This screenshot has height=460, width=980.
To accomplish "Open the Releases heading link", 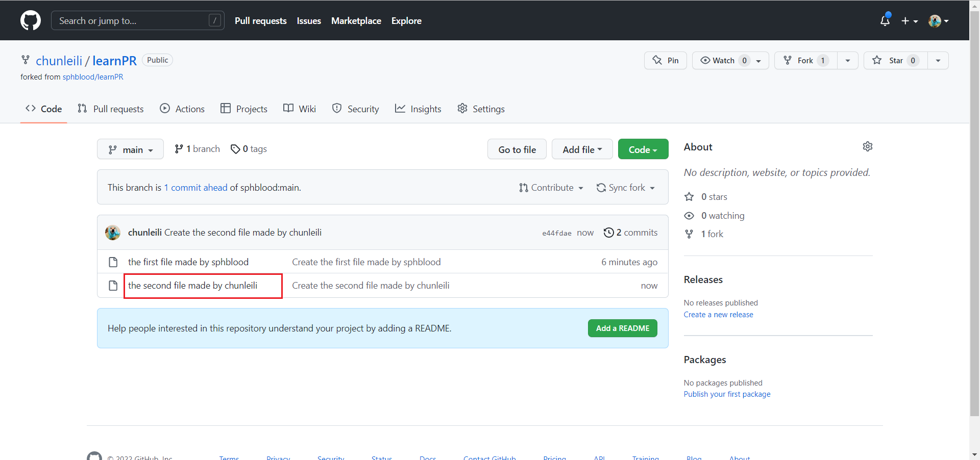I will coord(703,279).
